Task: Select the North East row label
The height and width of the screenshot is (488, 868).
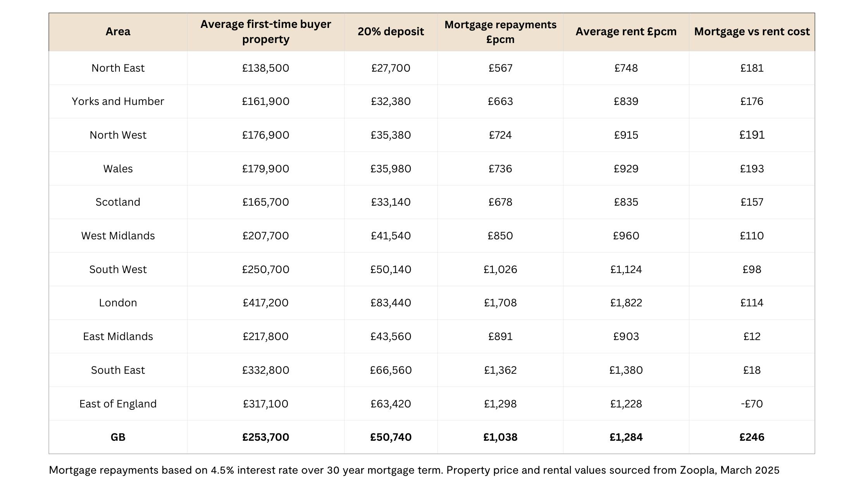Action: (x=118, y=68)
